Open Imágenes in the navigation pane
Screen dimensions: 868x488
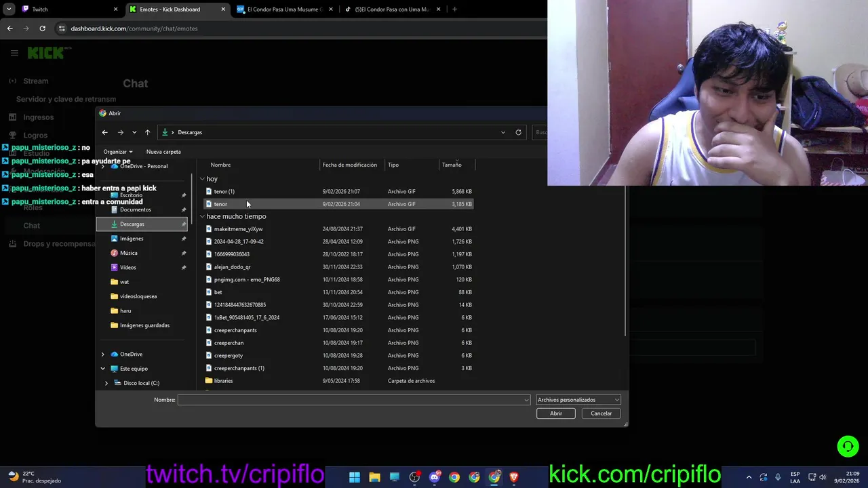click(x=132, y=239)
